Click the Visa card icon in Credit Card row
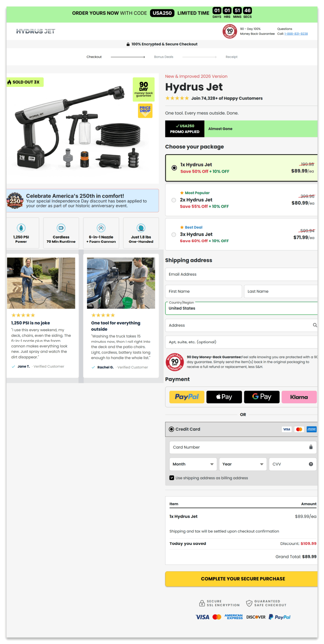Screen dimensions: 324x644 click(287, 429)
